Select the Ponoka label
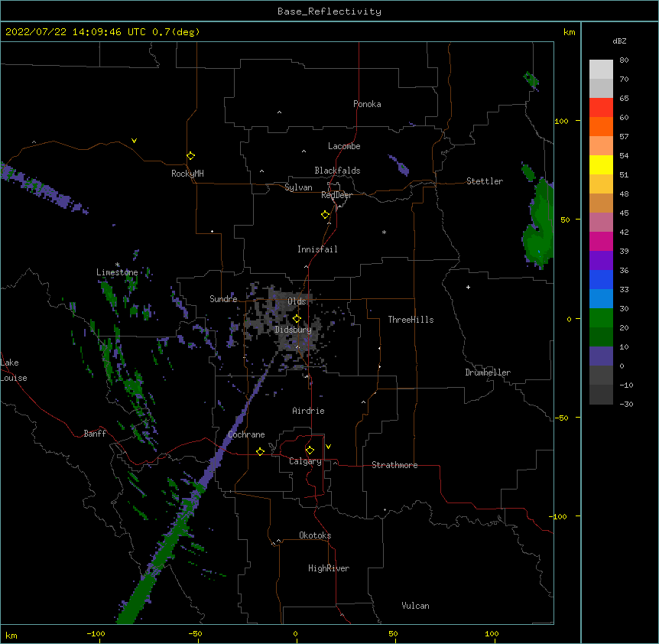The width and height of the screenshot is (659, 644). (x=367, y=104)
